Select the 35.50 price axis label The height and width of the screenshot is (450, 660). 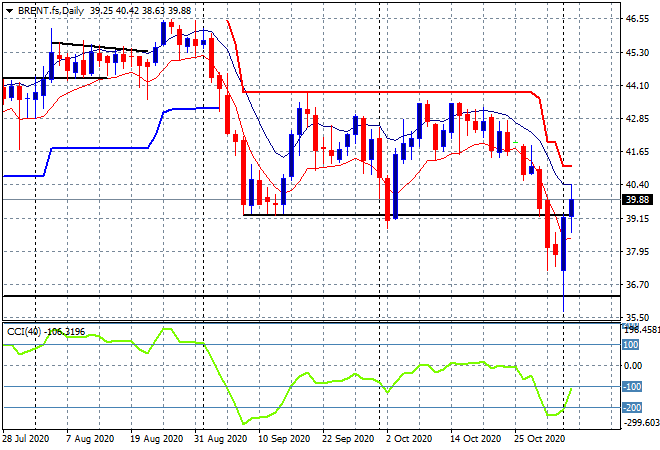click(x=637, y=317)
